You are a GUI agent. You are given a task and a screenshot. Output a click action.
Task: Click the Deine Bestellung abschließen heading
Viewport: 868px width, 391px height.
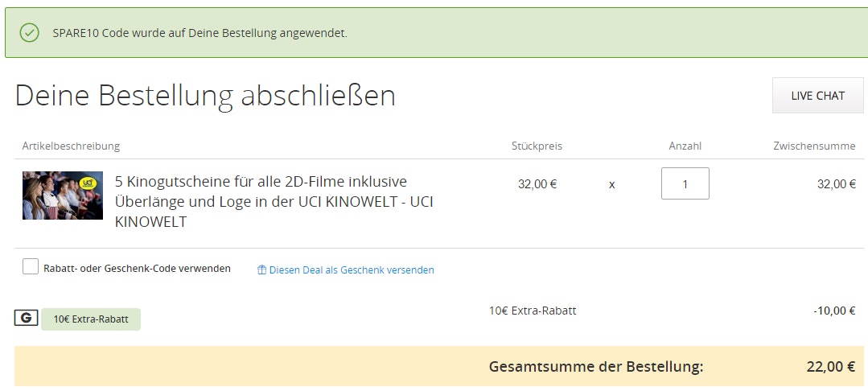(205, 96)
